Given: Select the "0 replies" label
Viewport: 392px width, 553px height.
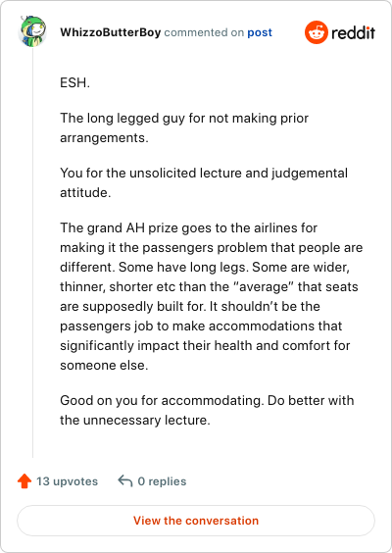Looking at the screenshot, I should [162, 481].
